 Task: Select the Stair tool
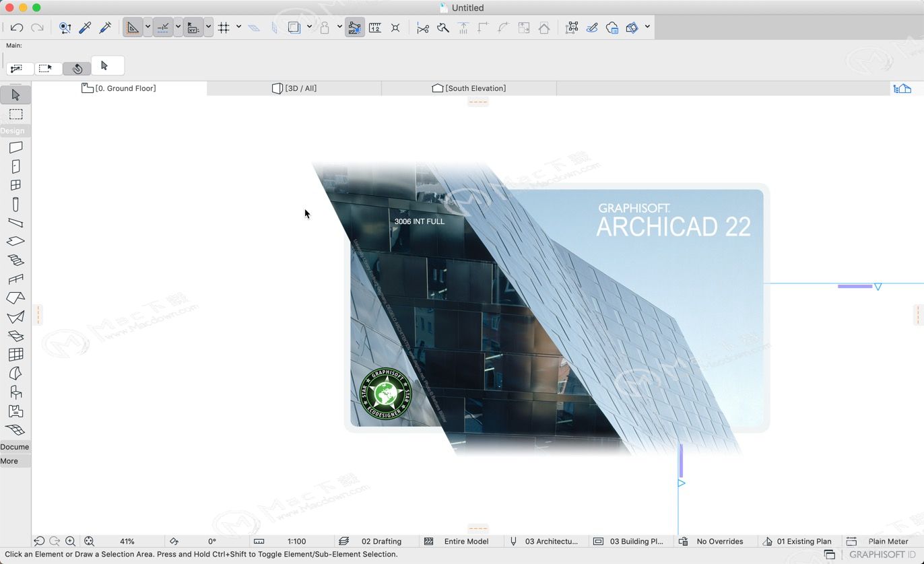click(15, 260)
